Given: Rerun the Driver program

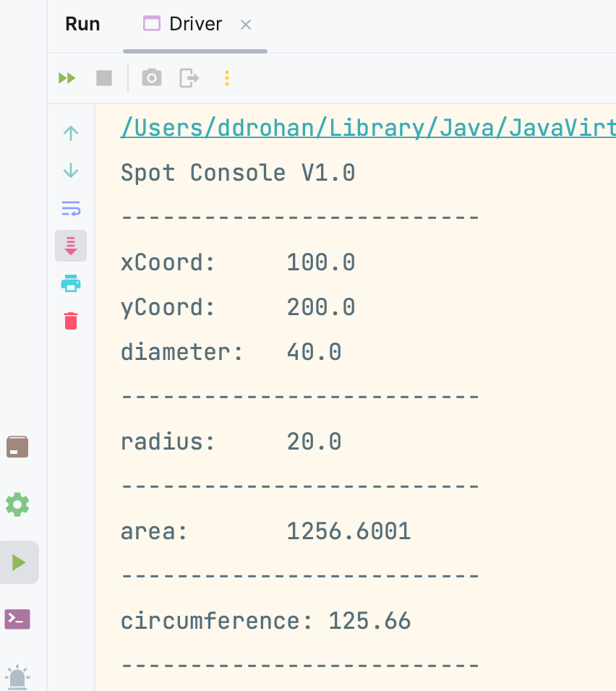Looking at the screenshot, I should point(67,78).
